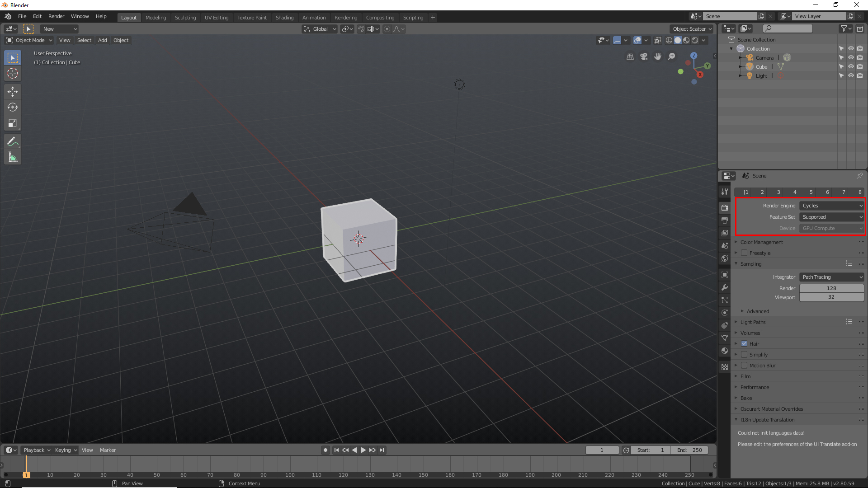Jump to the last frame button
This screenshot has height=488, width=868.
pos(382,450)
